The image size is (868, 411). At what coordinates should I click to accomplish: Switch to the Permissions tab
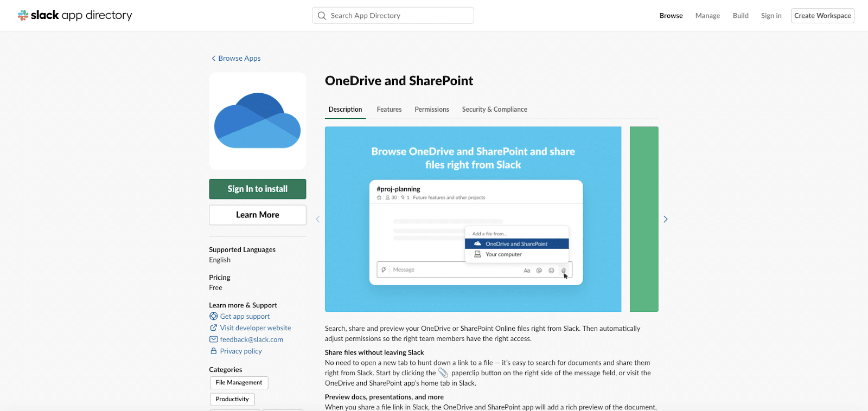pos(432,110)
